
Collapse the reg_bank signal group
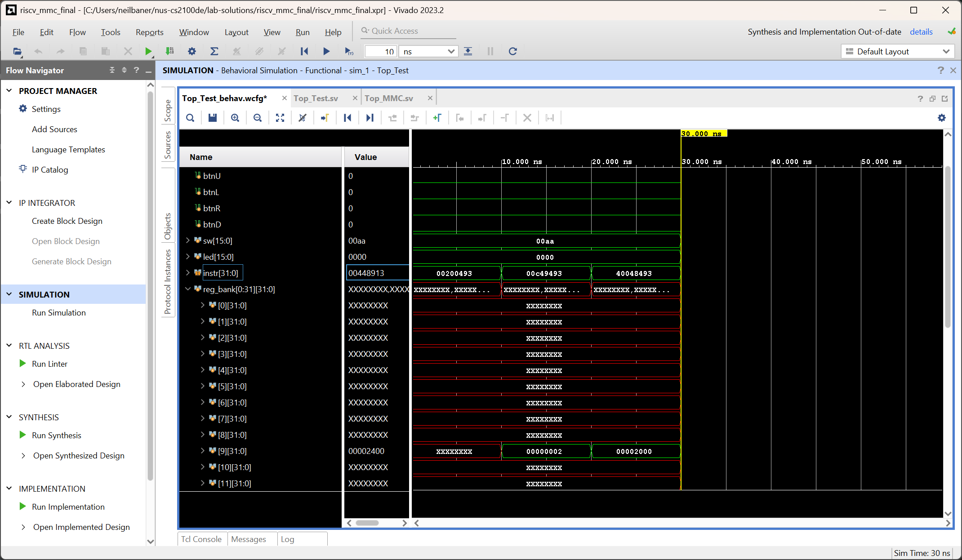pyautogui.click(x=188, y=289)
